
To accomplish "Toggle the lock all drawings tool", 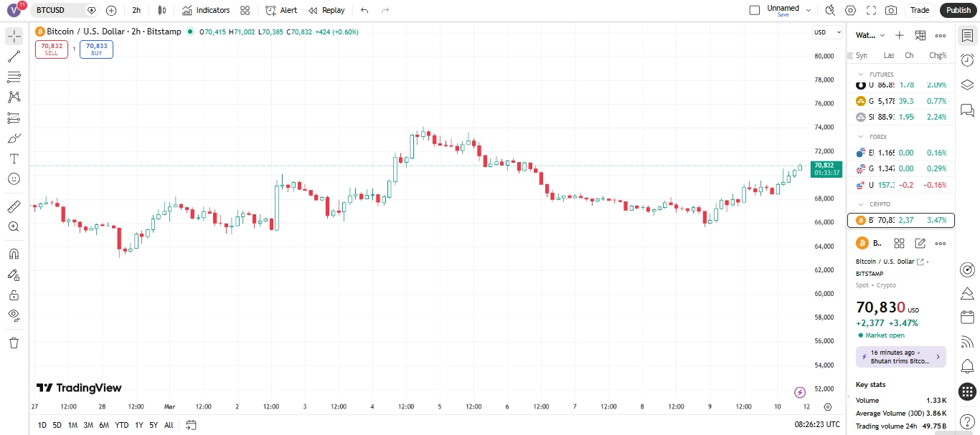I will (x=14, y=295).
